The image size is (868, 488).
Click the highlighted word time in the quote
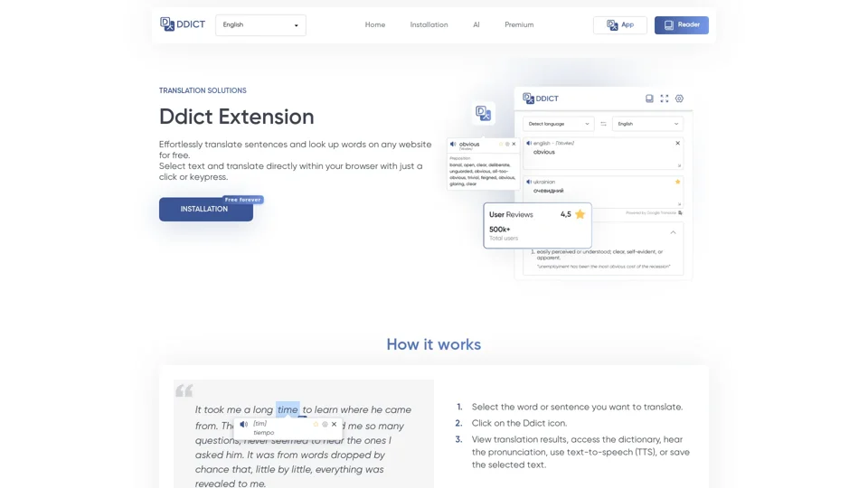288,409
